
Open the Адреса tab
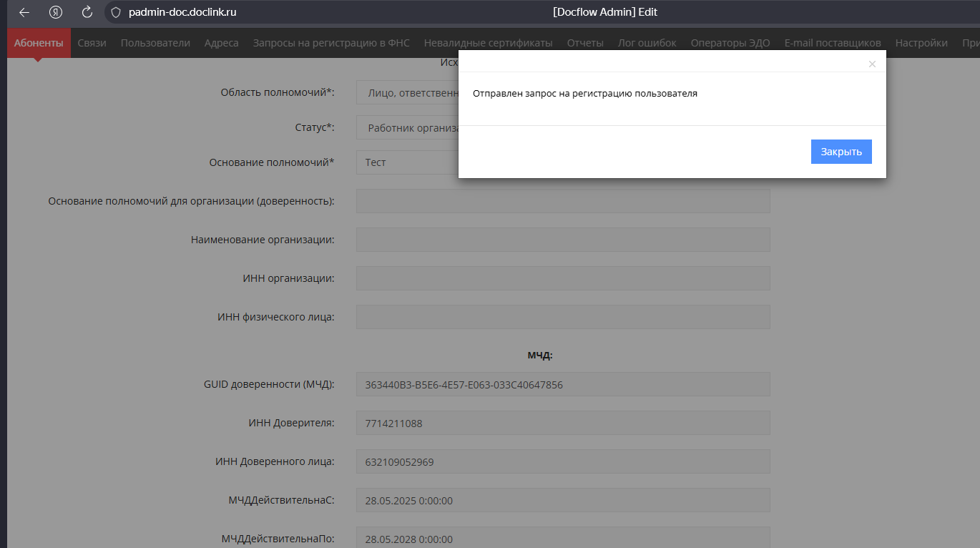222,43
